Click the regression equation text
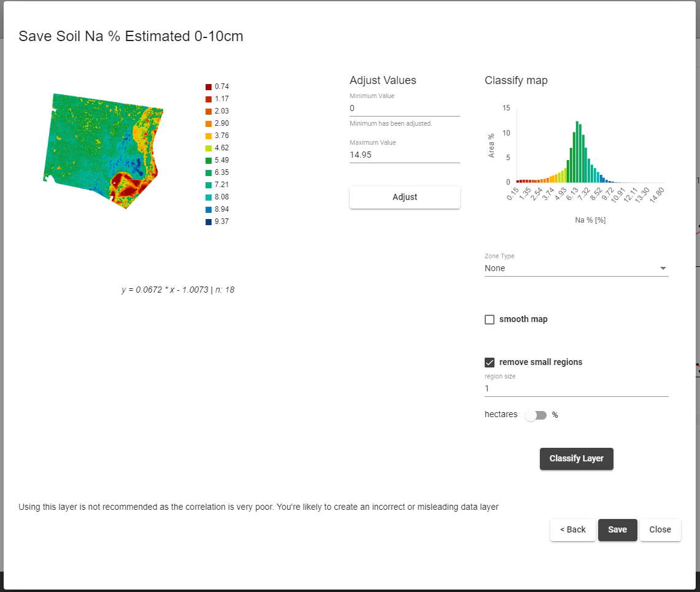 (x=178, y=290)
